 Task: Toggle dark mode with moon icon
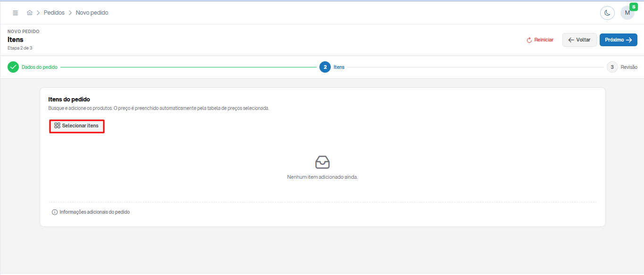click(x=607, y=13)
